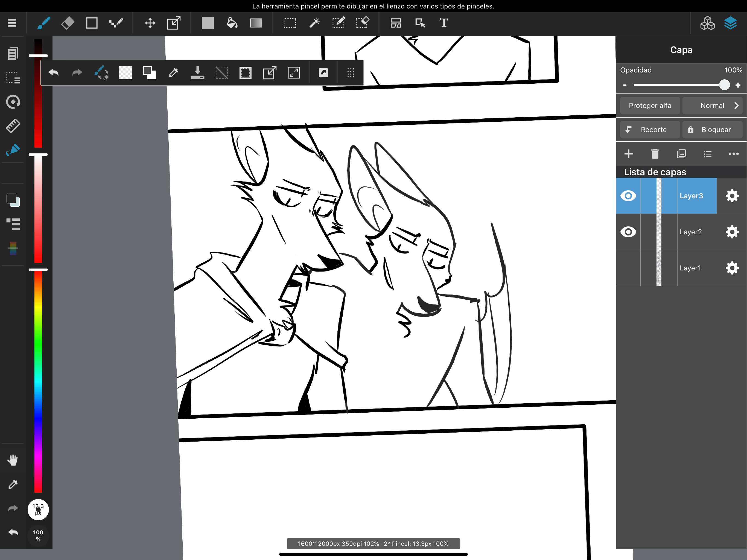Click the Opacidad slider handle
The width and height of the screenshot is (747, 560).
click(724, 85)
